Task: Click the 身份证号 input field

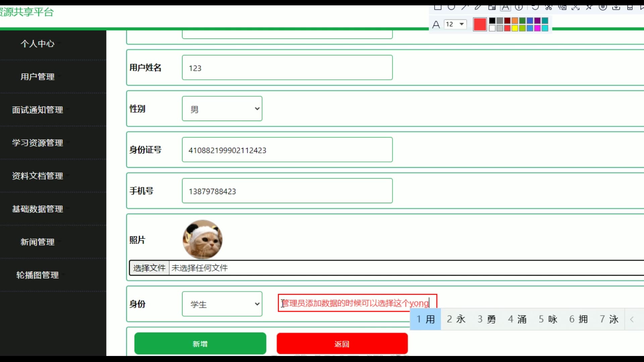Action: click(x=287, y=150)
